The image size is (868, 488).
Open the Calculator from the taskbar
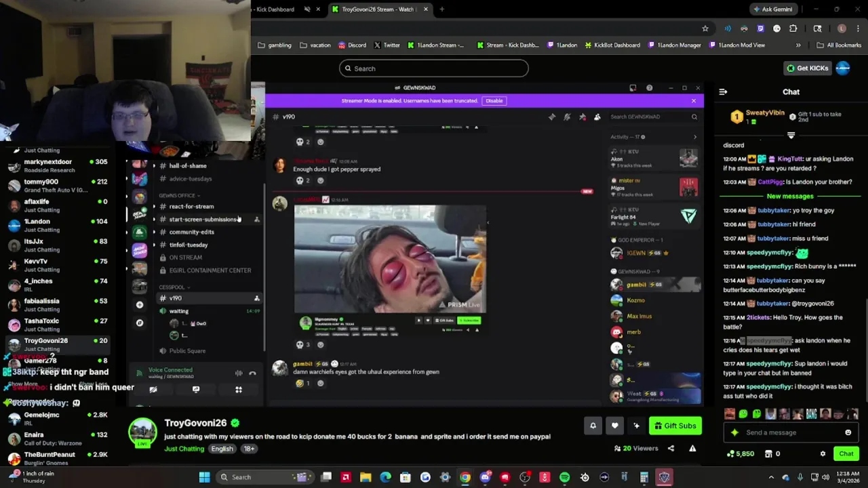click(x=644, y=477)
